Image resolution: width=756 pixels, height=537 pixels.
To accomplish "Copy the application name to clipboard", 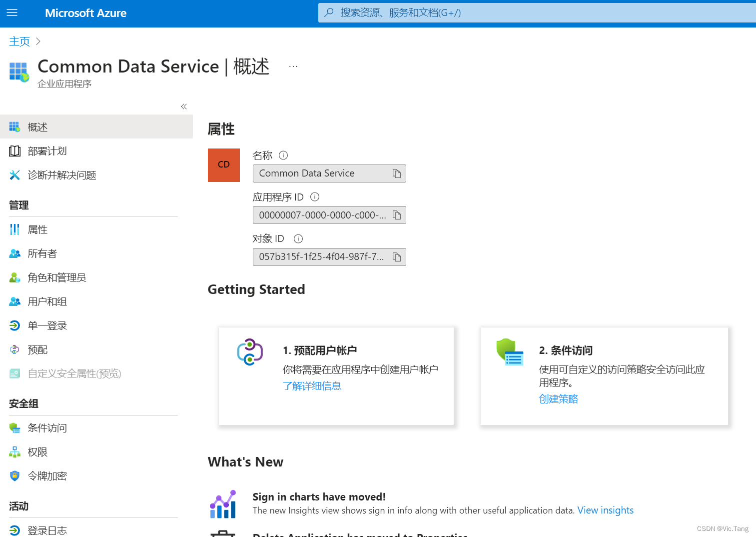I will coord(397,173).
